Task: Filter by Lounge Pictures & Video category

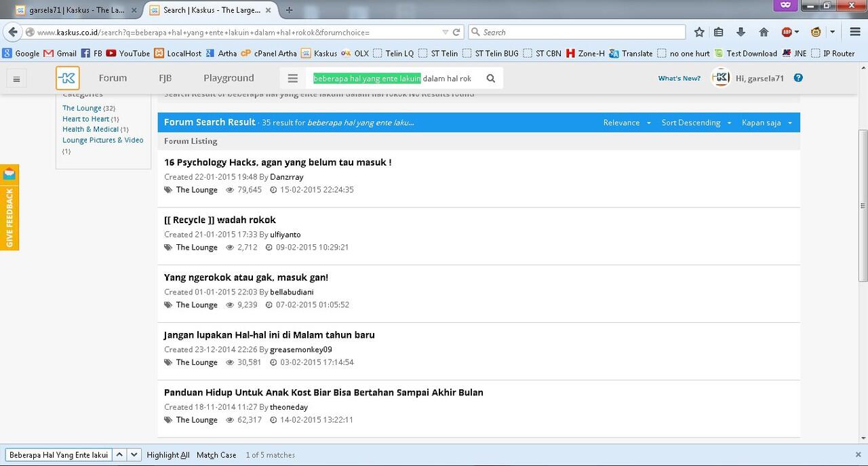Action: coord(103,140)
